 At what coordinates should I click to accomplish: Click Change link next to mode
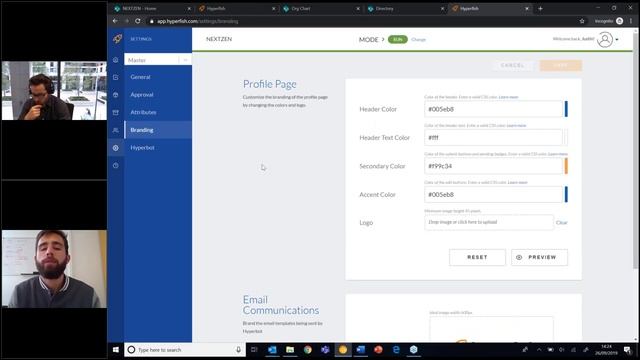pos(418,40)
